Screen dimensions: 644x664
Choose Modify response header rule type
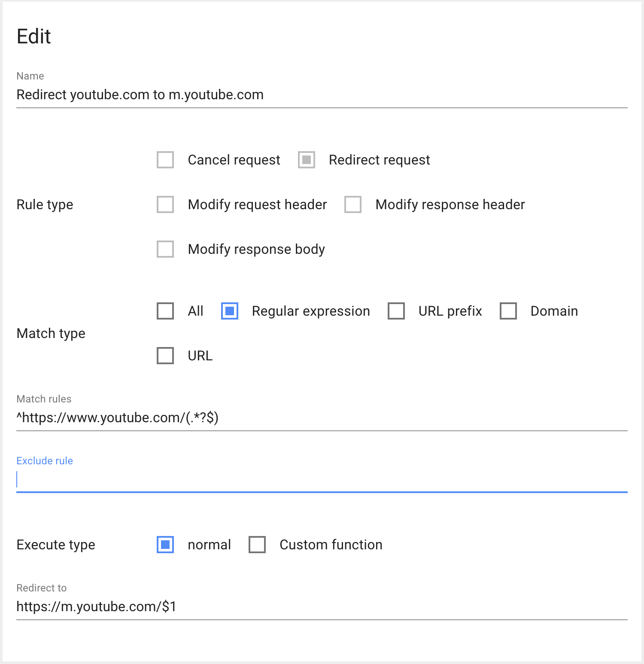[353, 204]
